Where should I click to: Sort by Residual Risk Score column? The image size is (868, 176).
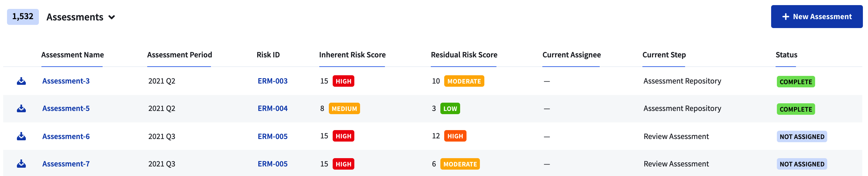(464, 55)
